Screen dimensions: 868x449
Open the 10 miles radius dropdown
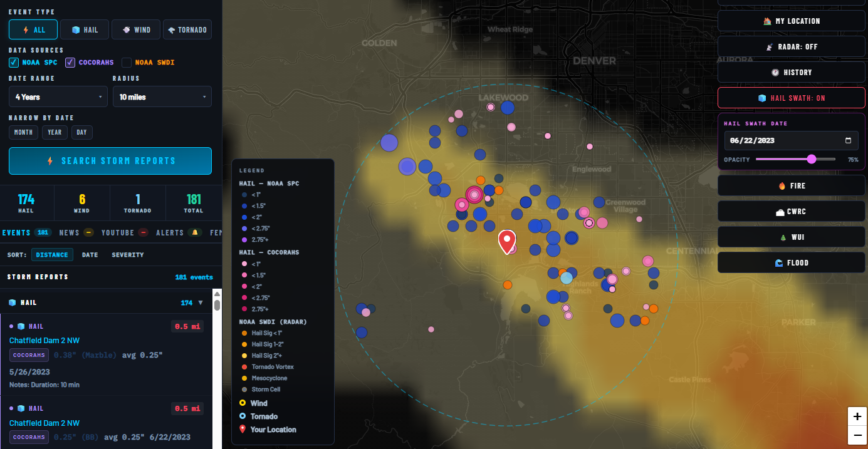click(x=162, y=96)
